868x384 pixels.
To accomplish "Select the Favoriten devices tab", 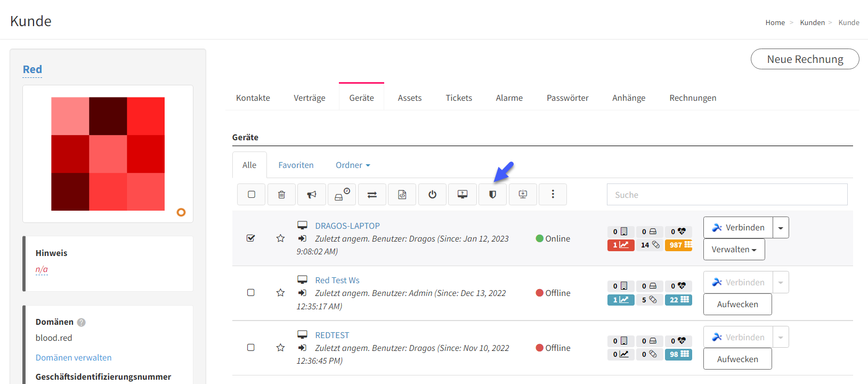I will coord(296,165).
